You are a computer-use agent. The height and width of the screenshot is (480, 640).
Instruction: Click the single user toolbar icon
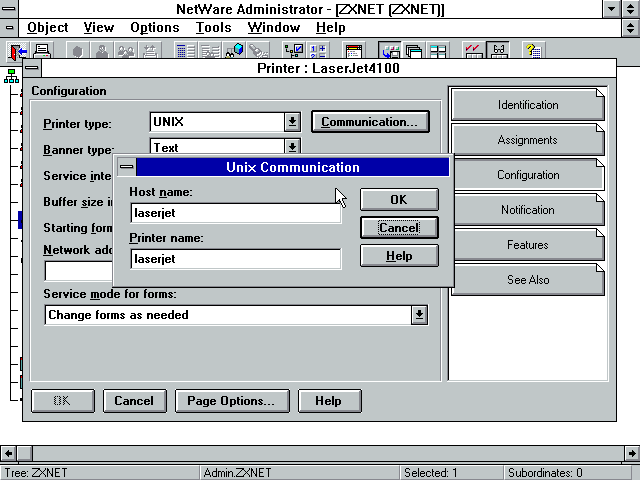pos(102,51)
